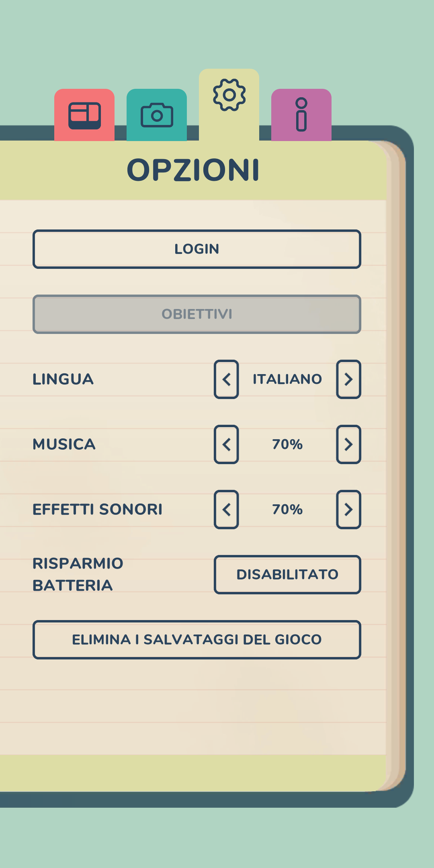Decrease Musica volume with left arrow
The image size is (434, 868).
click(x=226, y=444)
